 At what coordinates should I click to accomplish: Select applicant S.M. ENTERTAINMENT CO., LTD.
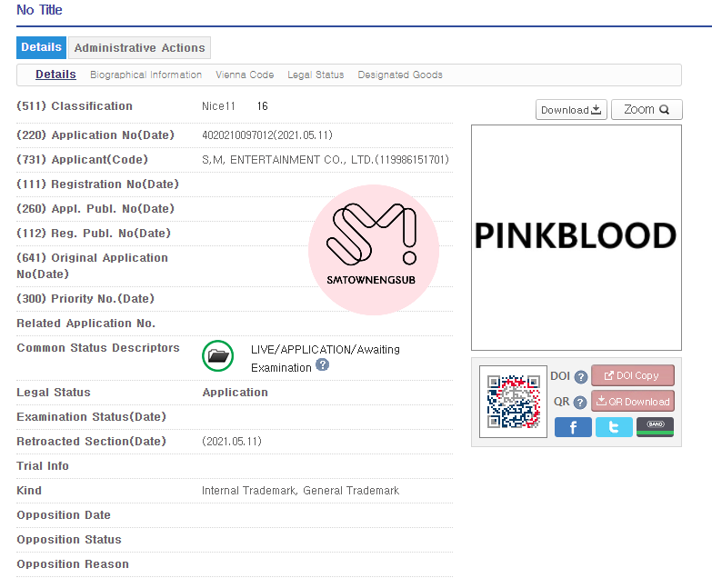coord(326,160)
